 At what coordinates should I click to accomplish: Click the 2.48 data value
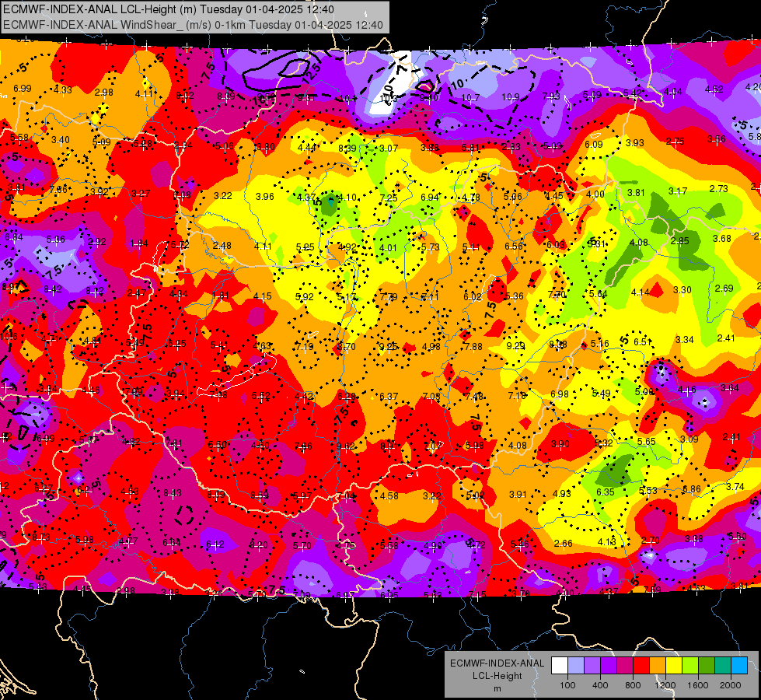222,245
